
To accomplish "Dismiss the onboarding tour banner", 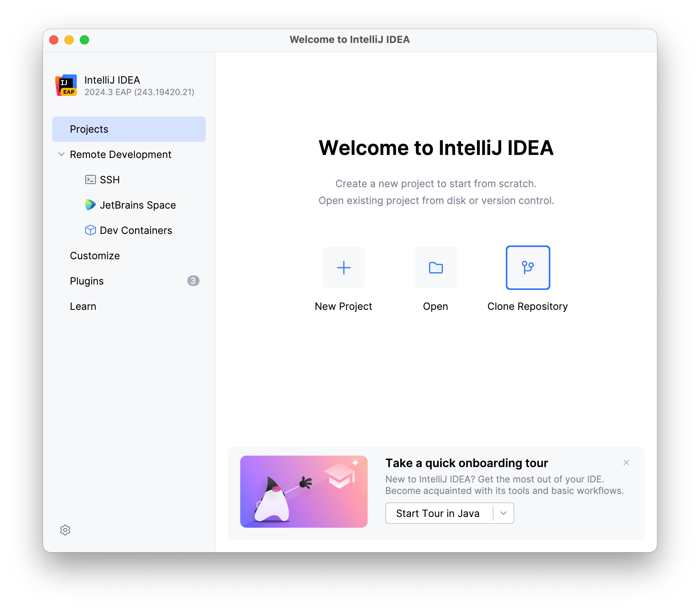I will (626, 463).
